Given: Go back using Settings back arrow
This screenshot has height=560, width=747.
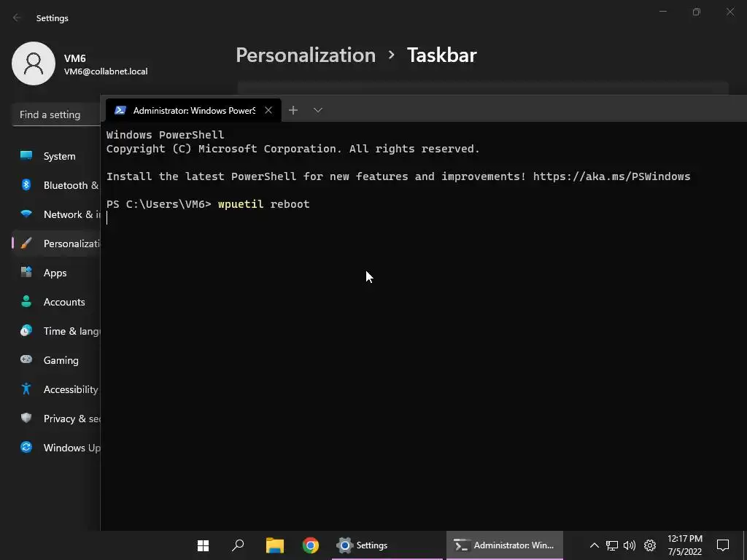Looking at the screenshot, I should coord(17,17).
